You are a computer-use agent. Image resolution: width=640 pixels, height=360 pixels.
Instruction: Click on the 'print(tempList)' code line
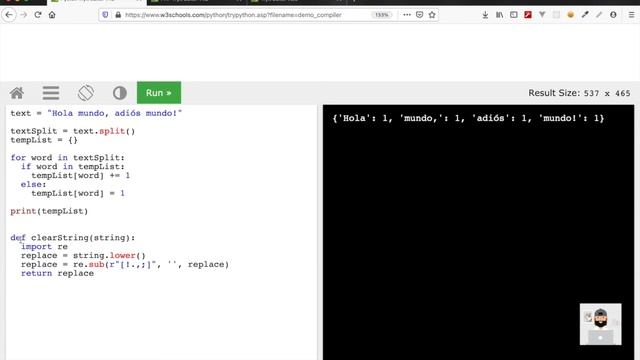point(49,211)
